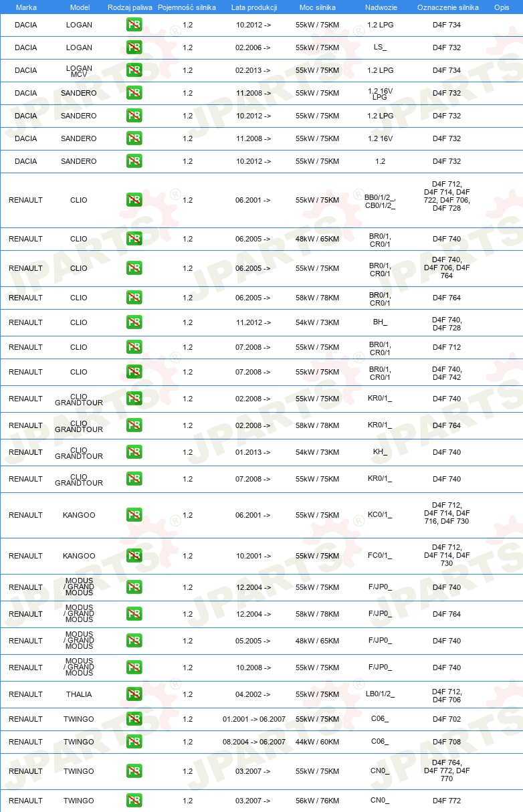
Task: Click engine codes D4F 740, D4F 728
Action: [x=447, y=324]
